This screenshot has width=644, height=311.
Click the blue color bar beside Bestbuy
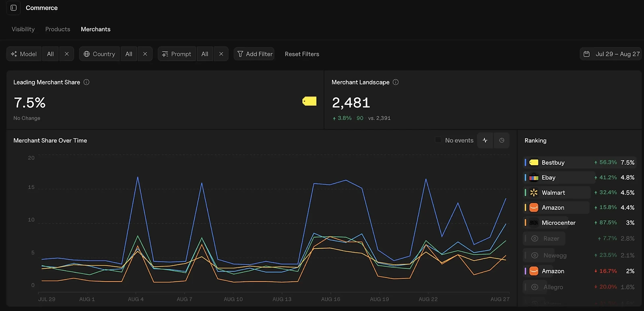(525, 162)
